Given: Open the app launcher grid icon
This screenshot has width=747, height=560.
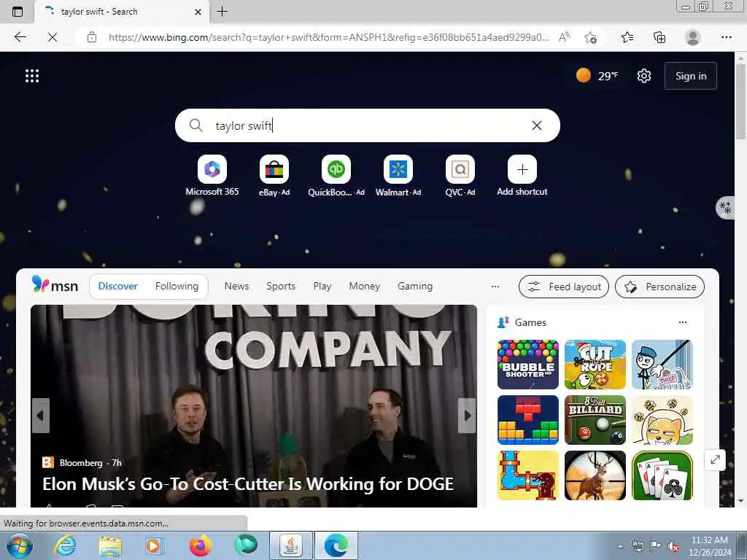Looking at the screenshot, I should (x=32, y=76).
